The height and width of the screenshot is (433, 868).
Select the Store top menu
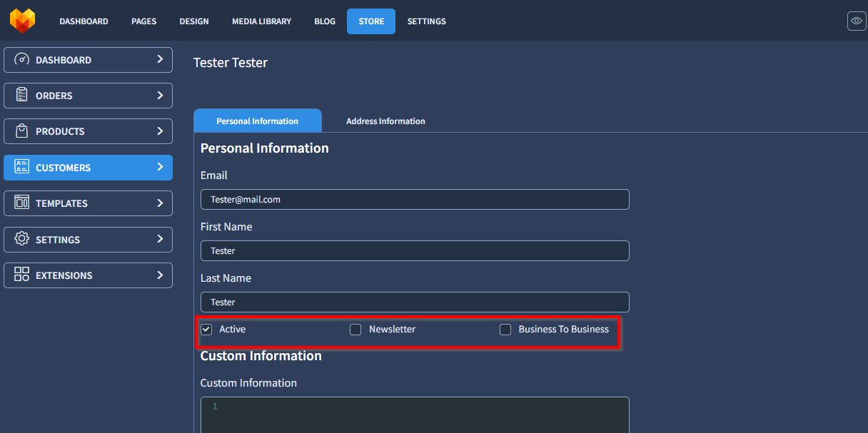[x=371, y=21]
